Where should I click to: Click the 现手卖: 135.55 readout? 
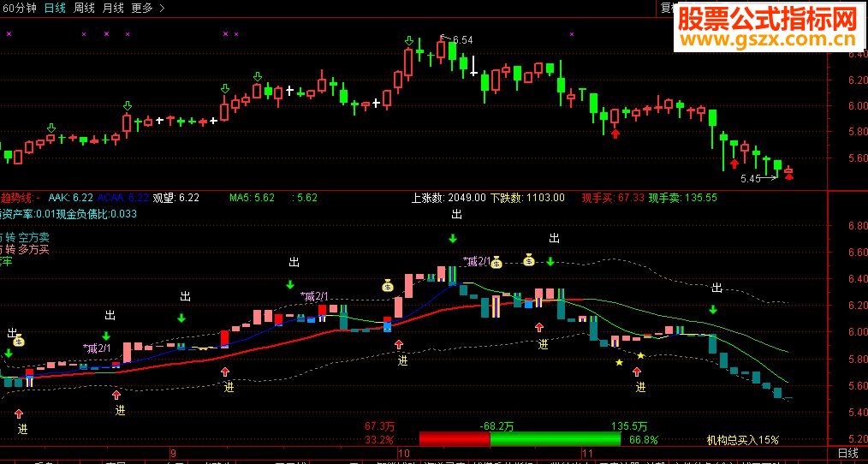[x=682, y=197]
